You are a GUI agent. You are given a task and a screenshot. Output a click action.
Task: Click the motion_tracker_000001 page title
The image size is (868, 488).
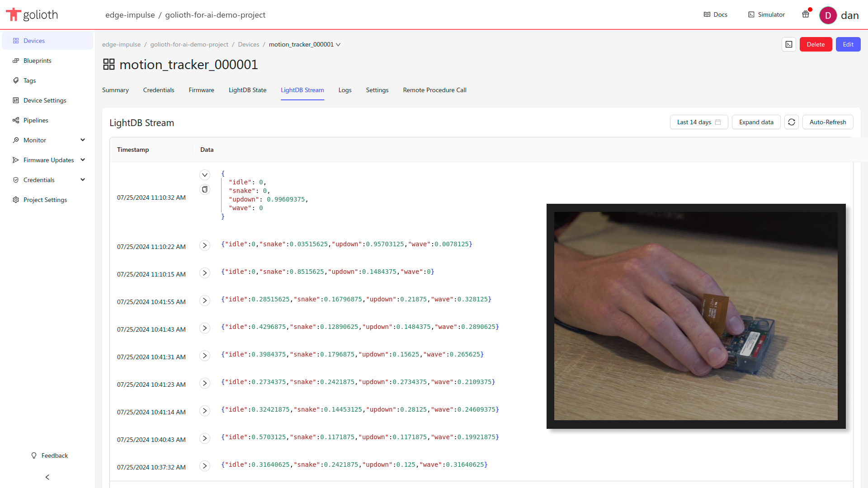[x=189, y=65]
